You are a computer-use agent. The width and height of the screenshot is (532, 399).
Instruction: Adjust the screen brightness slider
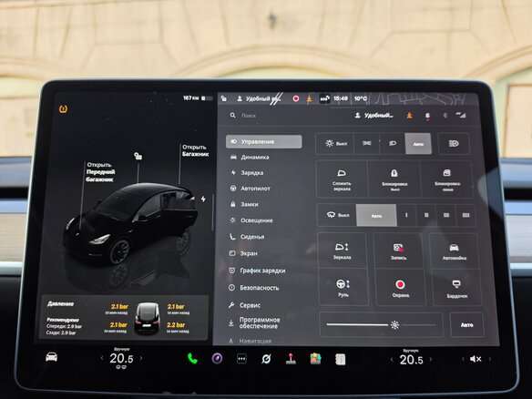381,325
